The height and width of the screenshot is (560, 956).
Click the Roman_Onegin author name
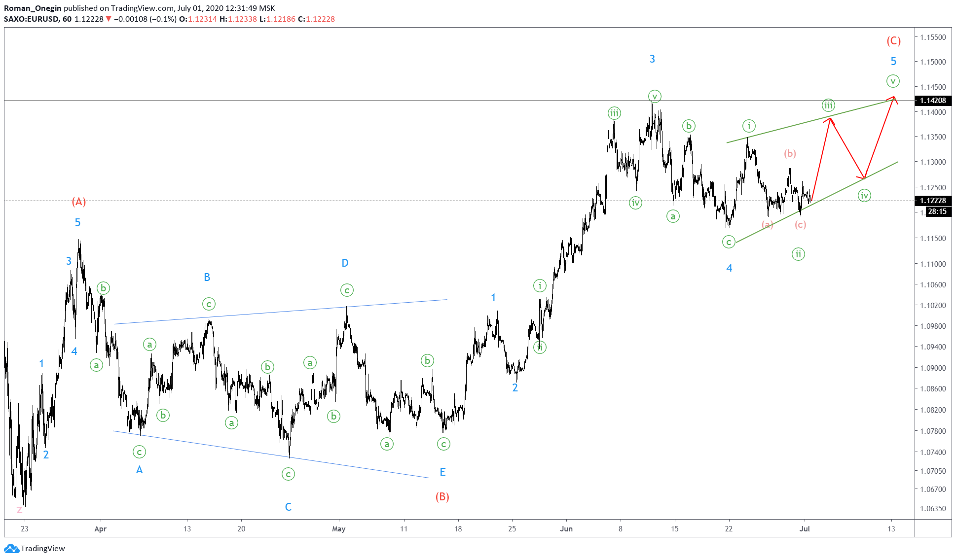33,8
